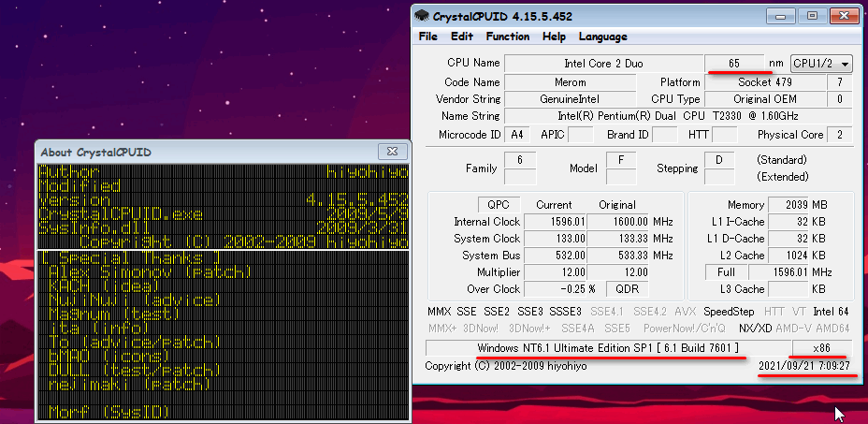Click the MMX feature label
The height and width of the screenshot is (424, 868).
(440, 312)
